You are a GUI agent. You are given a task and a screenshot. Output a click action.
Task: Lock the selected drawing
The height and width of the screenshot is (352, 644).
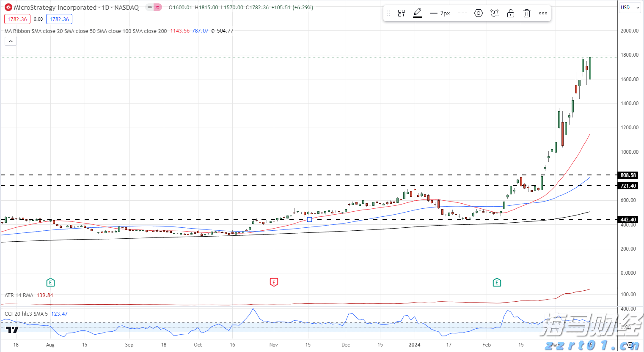point(510,13)
